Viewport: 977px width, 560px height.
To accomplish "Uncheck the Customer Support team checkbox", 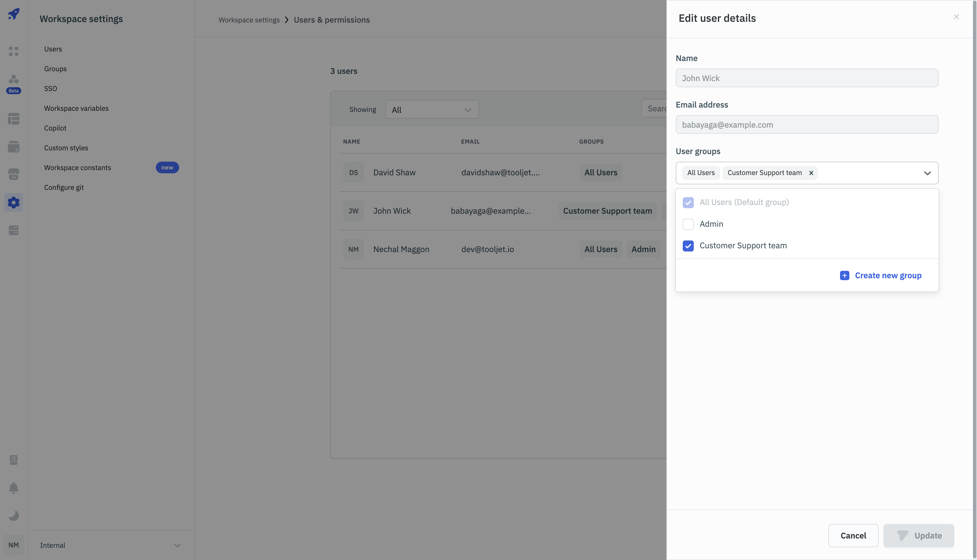I will pyautogui.click(x=688, y=246).
